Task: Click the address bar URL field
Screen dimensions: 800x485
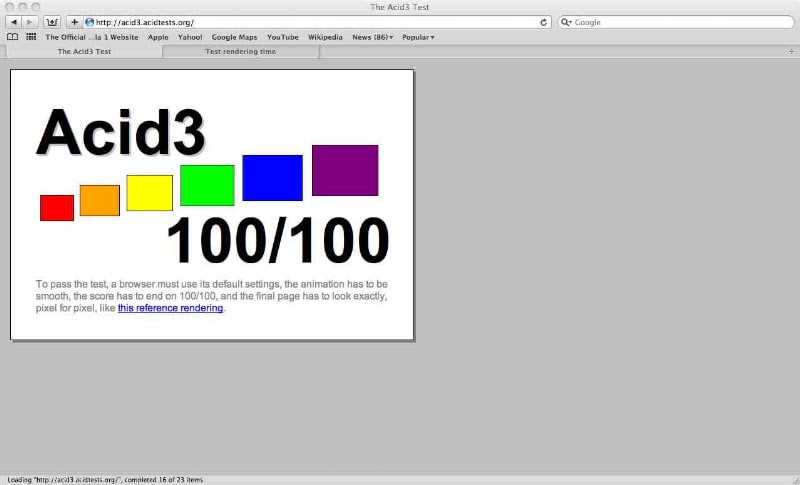Action: [x=316, y=22]
